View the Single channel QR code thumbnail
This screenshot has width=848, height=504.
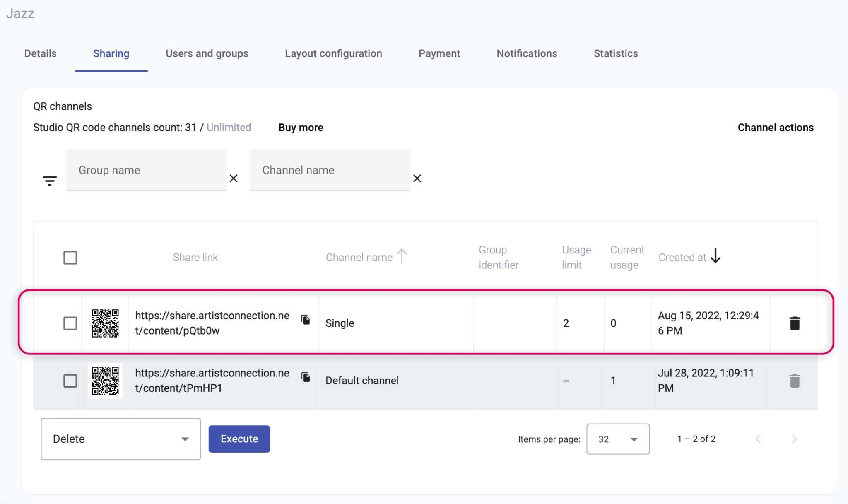pos(105,323)
